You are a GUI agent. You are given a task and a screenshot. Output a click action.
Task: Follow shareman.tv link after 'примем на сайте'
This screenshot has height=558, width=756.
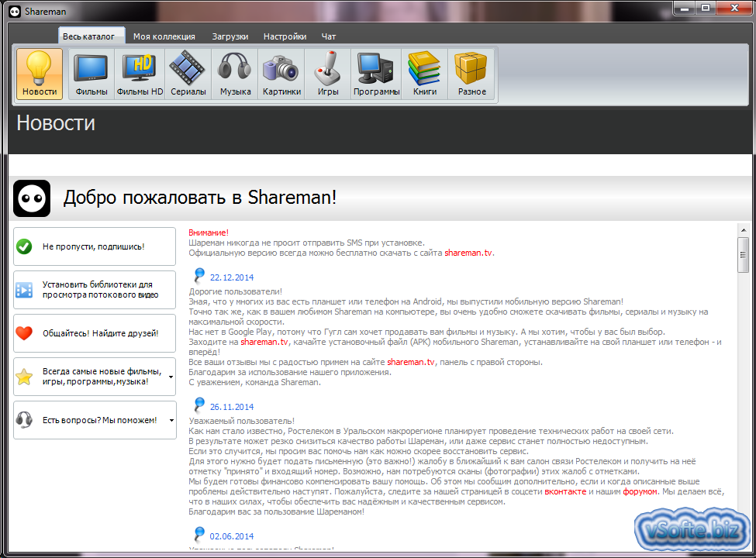[411, 362]
